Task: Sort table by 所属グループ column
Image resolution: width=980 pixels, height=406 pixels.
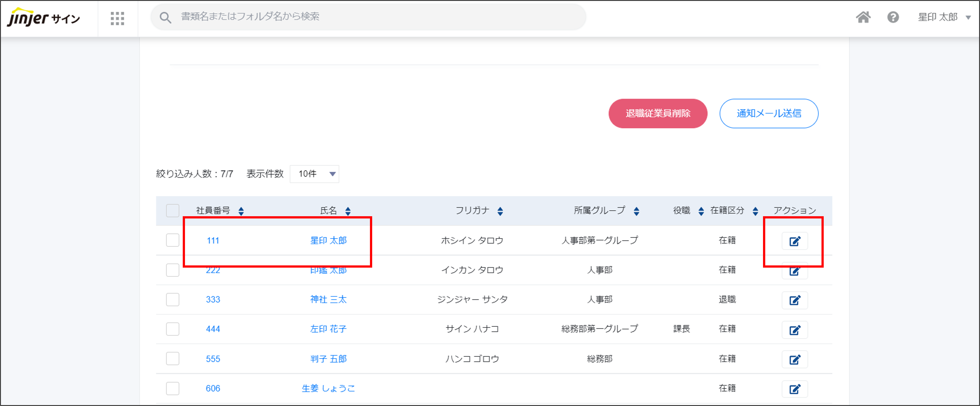Action: point(637,211)
